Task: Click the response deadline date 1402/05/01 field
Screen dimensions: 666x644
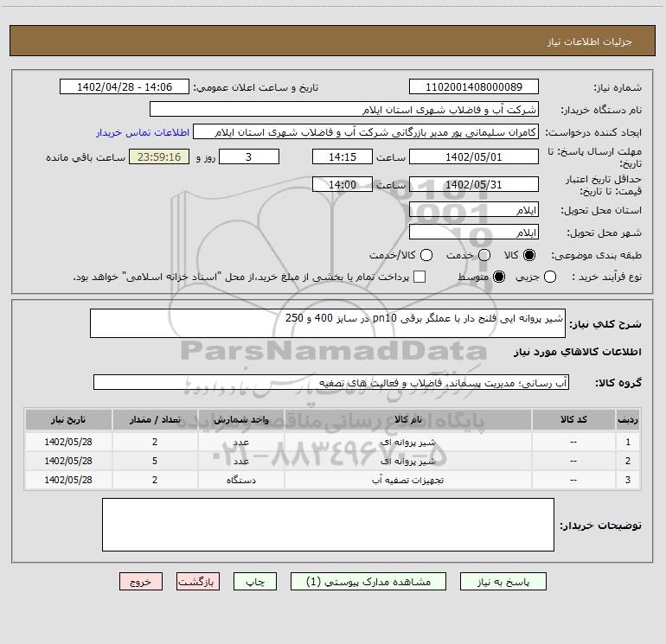Action: point(474,156)
